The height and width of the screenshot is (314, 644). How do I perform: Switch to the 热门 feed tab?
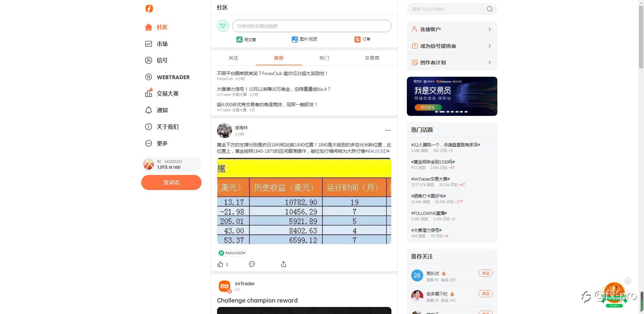(324, 58)
